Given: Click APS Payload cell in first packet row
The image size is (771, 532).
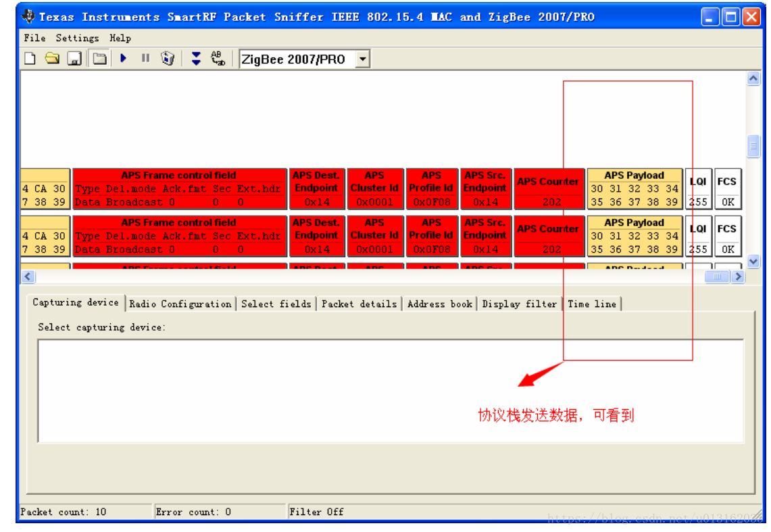Looking at the screenshot, I should coord(635,189).
